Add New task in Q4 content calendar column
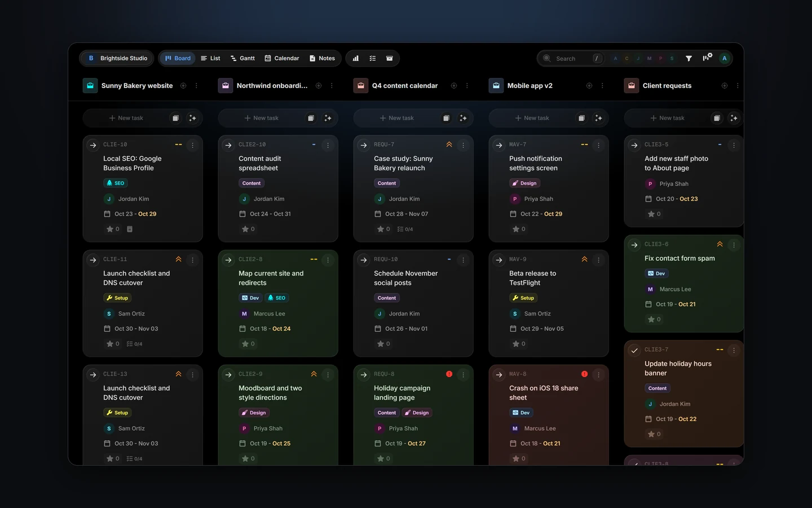 tap(397, 118)
